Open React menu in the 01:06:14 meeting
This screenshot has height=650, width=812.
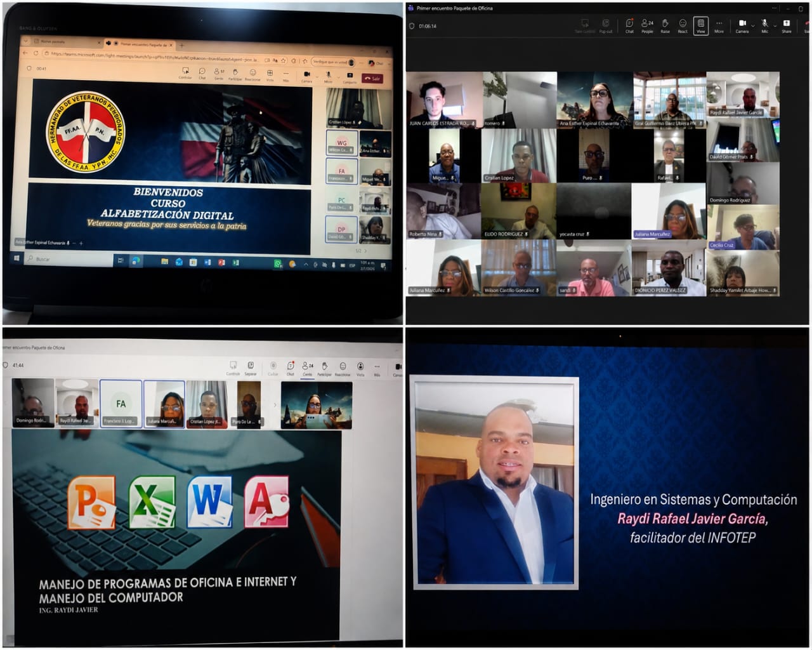[x=683, y=26]
